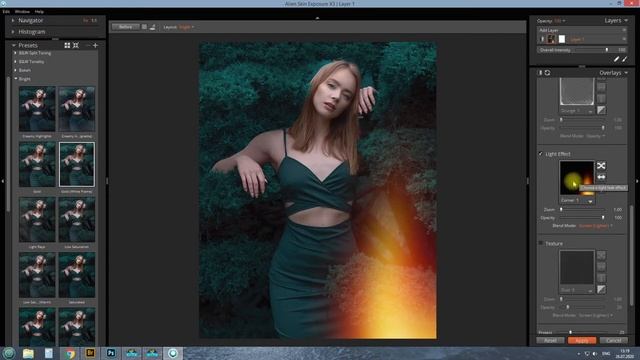Click the Cancel button
The image size is (640, 360).
click(x=613, y=340)
